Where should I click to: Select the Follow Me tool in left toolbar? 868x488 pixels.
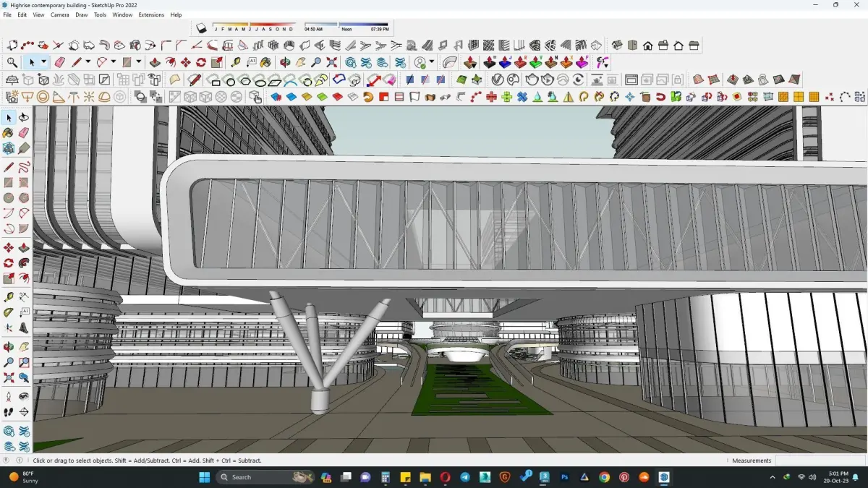coord(24,263)
